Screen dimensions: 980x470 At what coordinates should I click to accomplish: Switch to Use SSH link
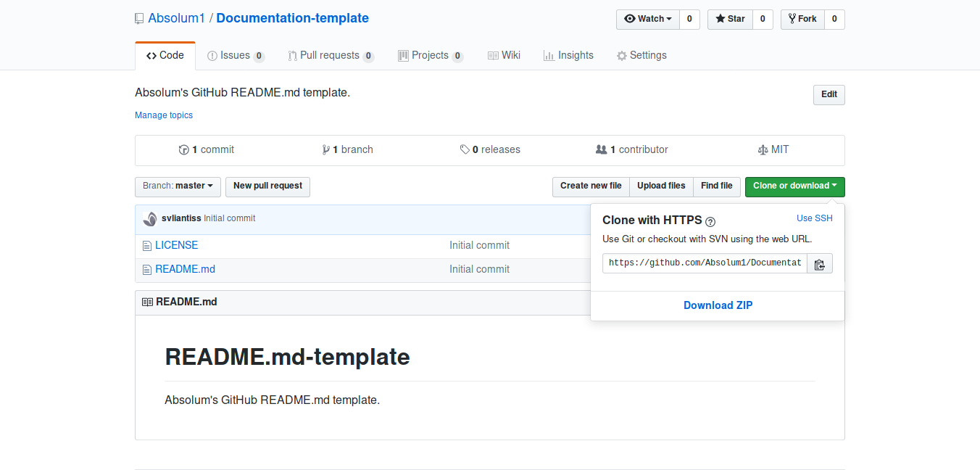(815, 218)
